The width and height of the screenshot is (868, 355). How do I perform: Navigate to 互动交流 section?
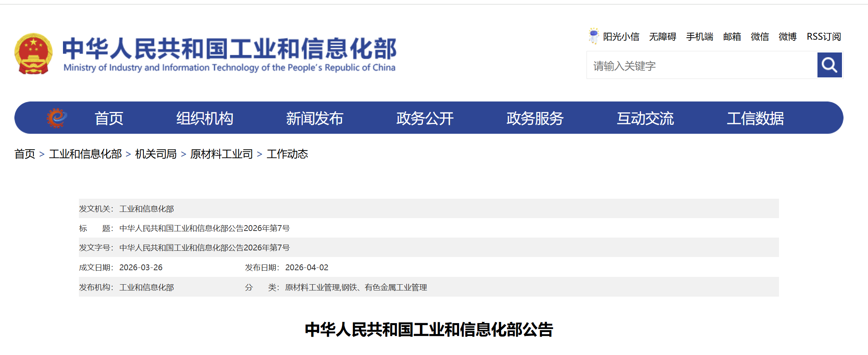tap(645, 118)
